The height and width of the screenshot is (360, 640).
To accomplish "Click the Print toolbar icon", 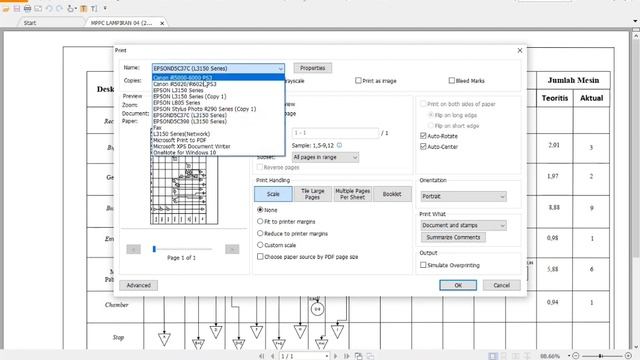I will (27, 8).
